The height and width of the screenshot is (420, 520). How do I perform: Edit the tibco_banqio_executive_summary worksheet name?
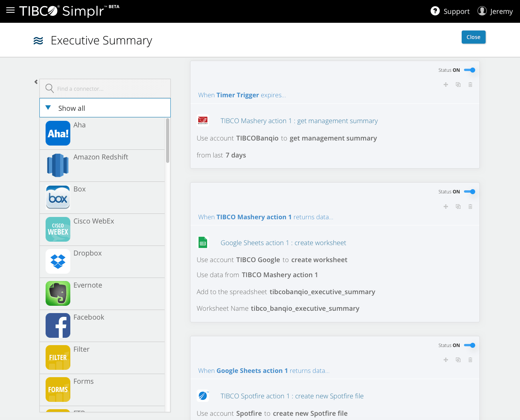[305, 308]
